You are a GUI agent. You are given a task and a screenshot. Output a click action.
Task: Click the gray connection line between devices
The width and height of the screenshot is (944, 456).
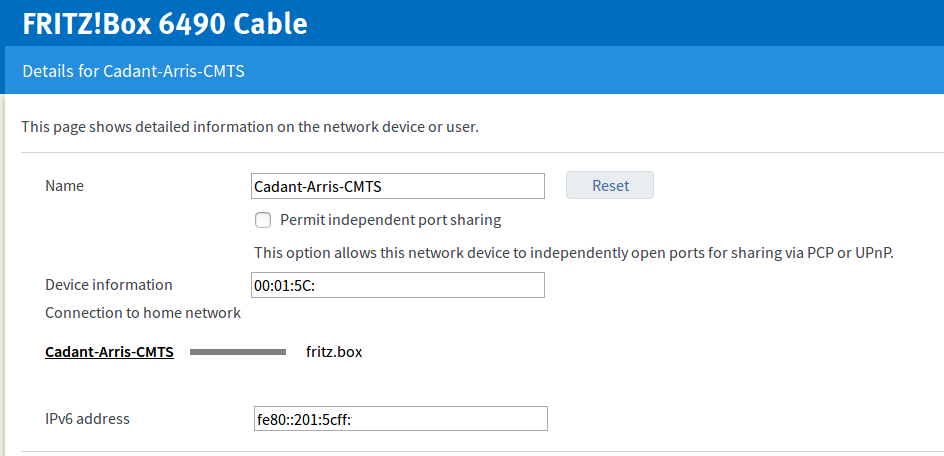238,352
